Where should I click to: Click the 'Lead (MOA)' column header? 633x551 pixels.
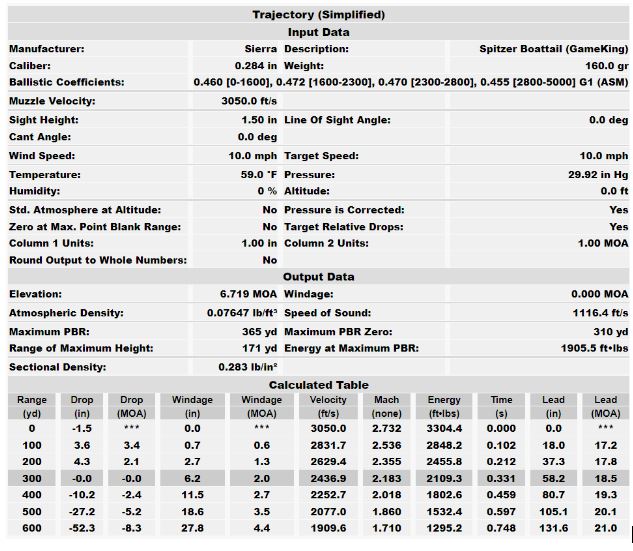point(606,406)
